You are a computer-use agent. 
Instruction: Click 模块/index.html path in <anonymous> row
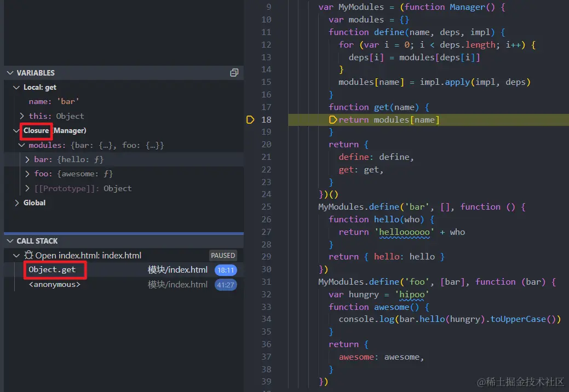[x=177, y=285]
